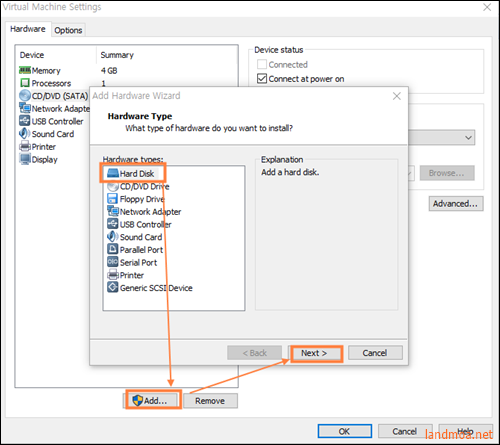Image resolution: width=500 pixels, height=445 pixels.
Task: Open the Hardware tab
Action: coord(28,29)
